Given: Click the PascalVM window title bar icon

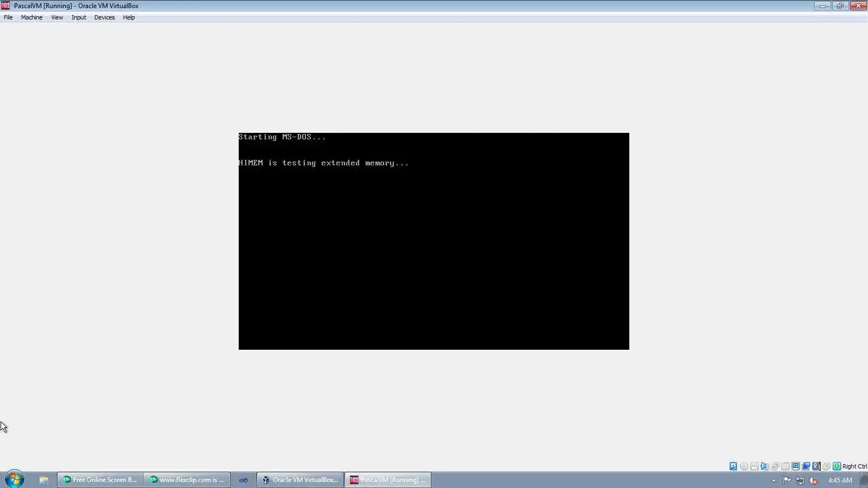Looking at the screenshot, I should pos(5,6).
